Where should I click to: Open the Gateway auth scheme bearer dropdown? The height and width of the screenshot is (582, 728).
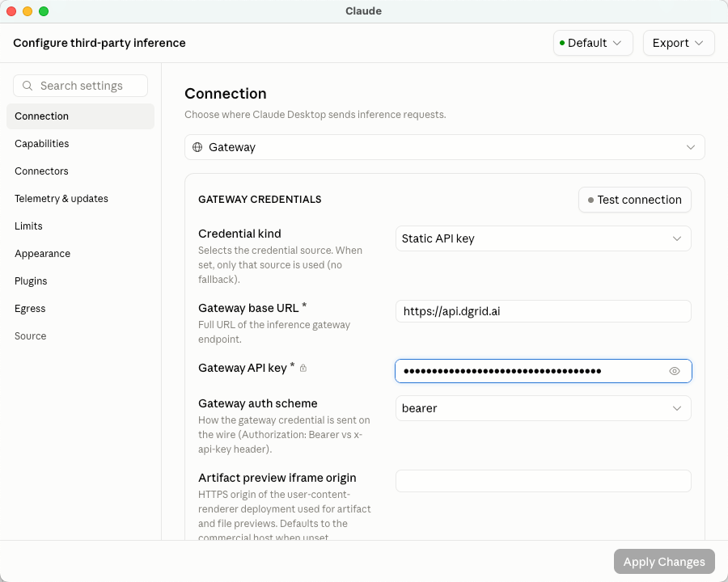click(544, 408)
